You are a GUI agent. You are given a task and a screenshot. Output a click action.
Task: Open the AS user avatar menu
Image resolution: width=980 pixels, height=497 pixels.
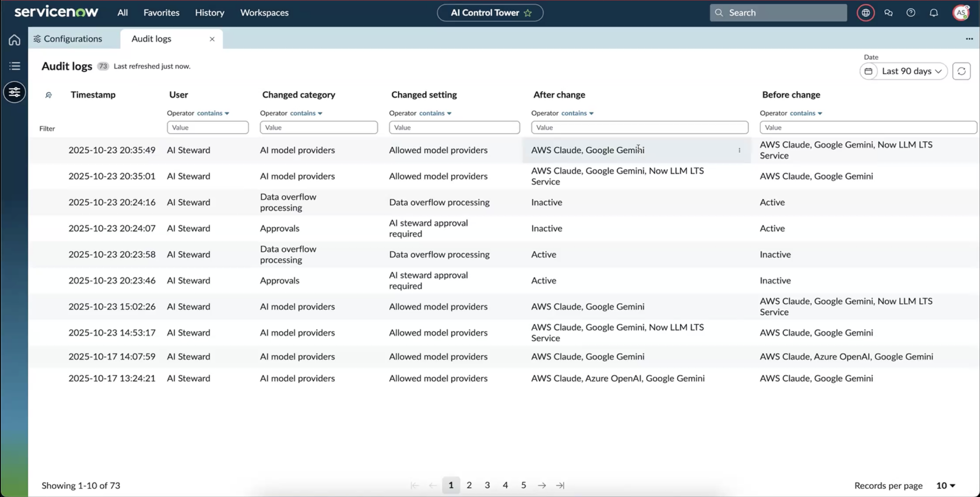tap(961, 13)
